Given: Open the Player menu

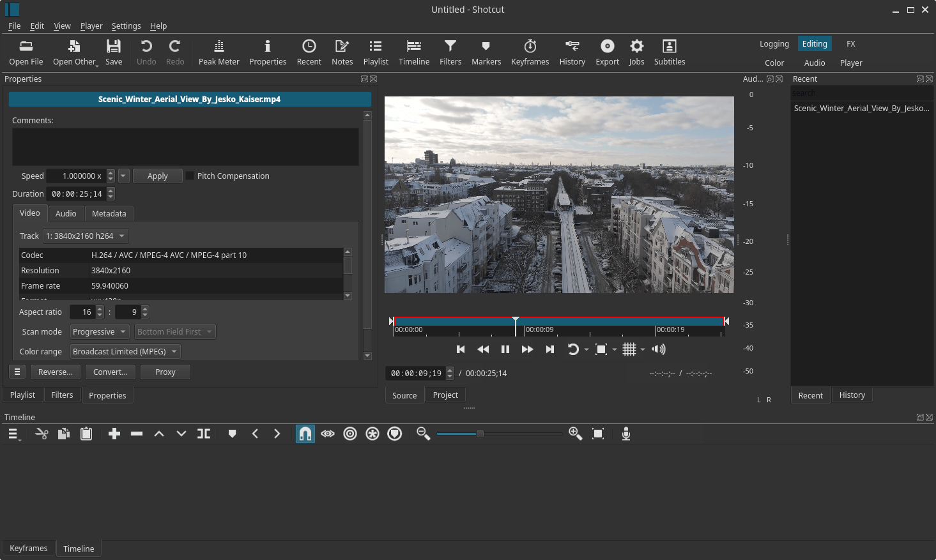Looking at the screenshot, I should pos(91,26).
